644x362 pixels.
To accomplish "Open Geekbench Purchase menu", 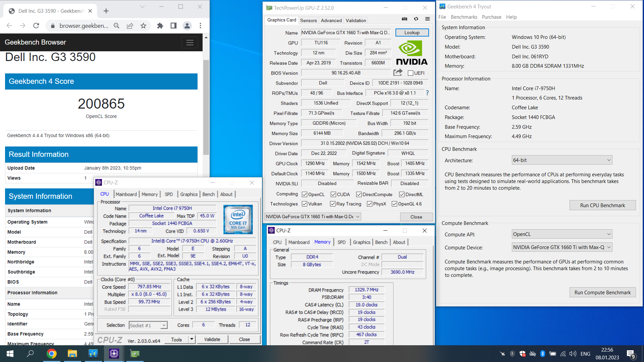I will tap(491, 17).
